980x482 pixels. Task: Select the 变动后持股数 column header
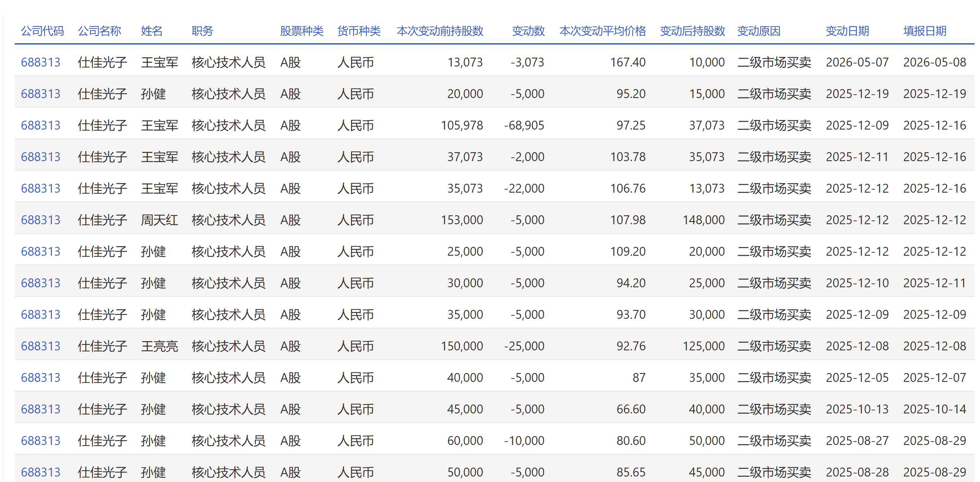693,31
